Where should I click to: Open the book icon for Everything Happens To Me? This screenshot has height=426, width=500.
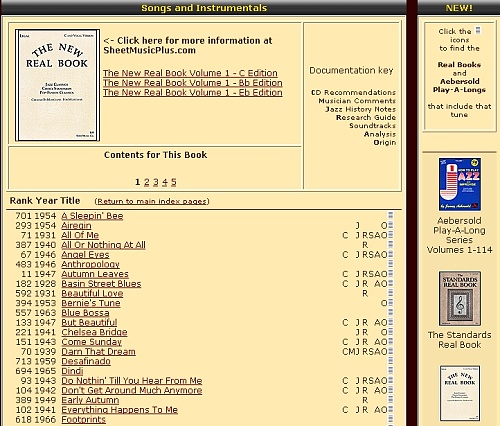click(391, 409)
